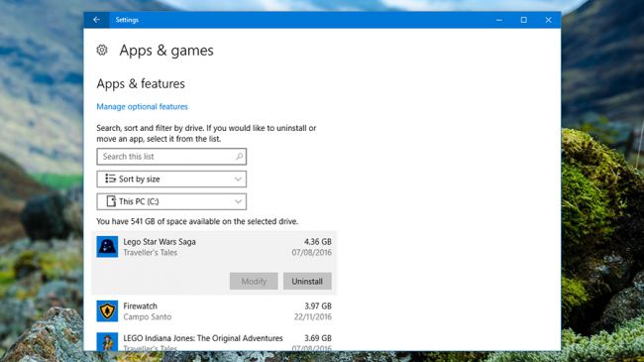Maximize the Settings window

524,20
